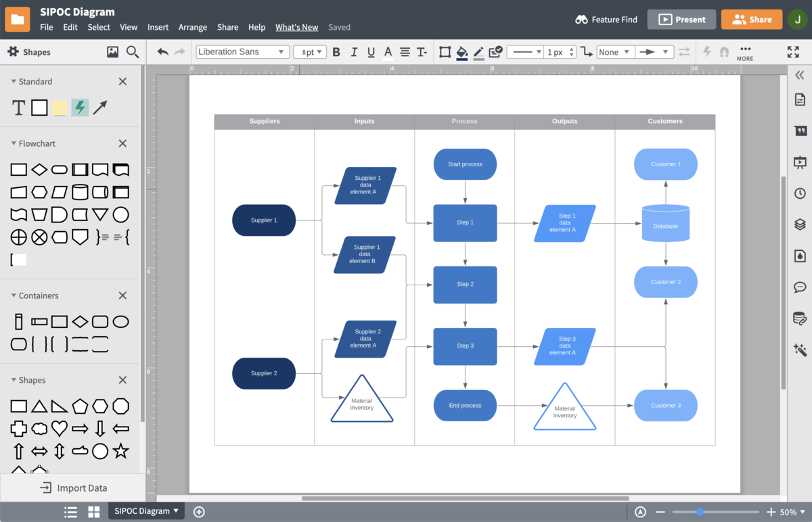The height and width of the screenshot is (522, 812).
Task: Click the Import Data button
Action: [73, 488]
